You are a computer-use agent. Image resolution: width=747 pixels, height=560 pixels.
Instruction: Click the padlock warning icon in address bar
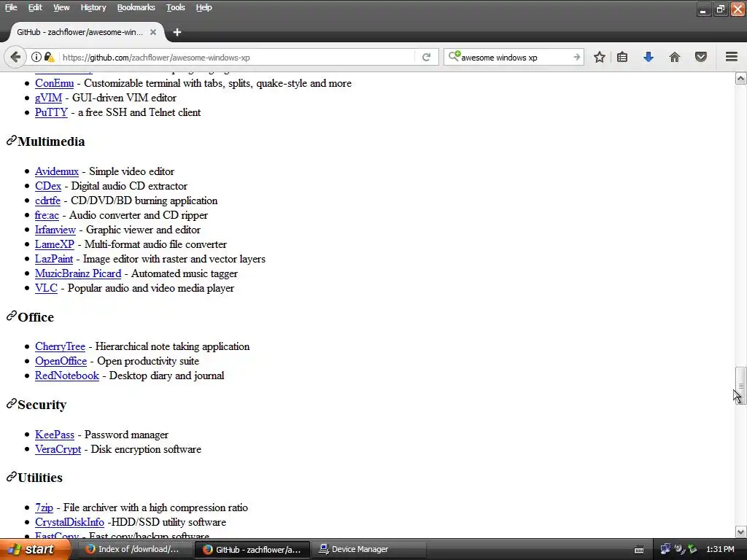click(x=49, y=57)
